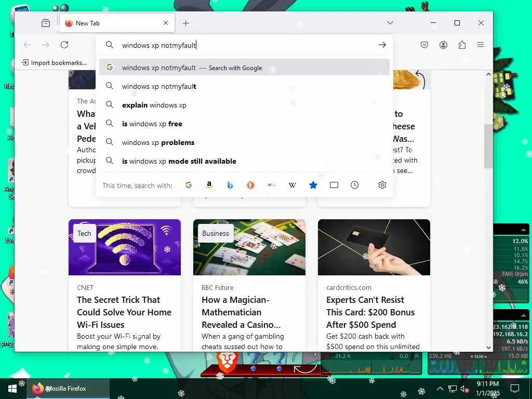Go back with the back arrow
This screenshot has width=532, height=399.
(27, 45)
